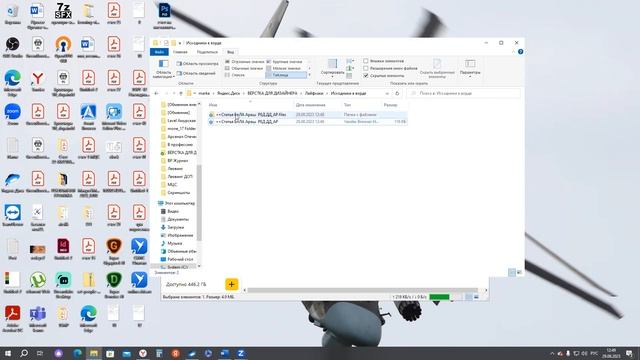
Task: Select the row with type Папка с файлами
Action: (x=307, y=115)
